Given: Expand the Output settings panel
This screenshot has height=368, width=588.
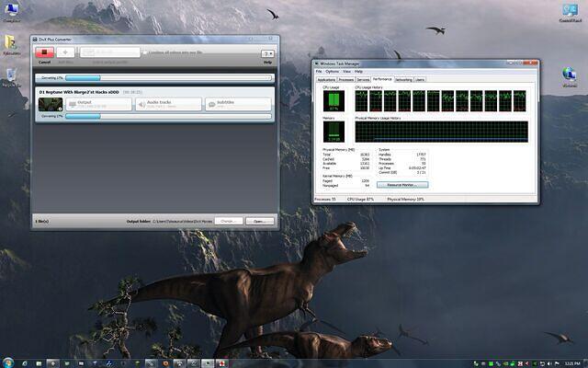Looking at the screenshot, I should pos(98,104).
